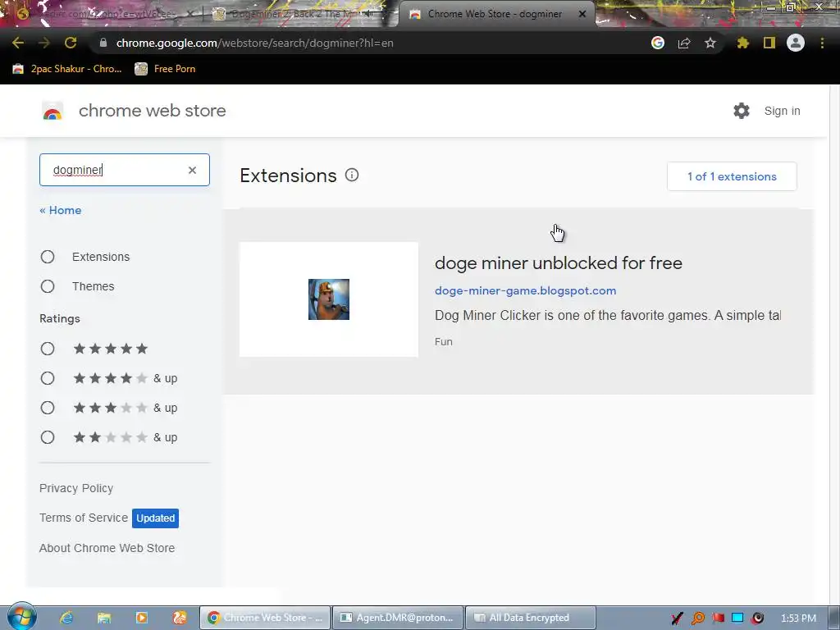Share this page using the share icon
This screenshot has width=840, height=630.
[x=684, y=43]
